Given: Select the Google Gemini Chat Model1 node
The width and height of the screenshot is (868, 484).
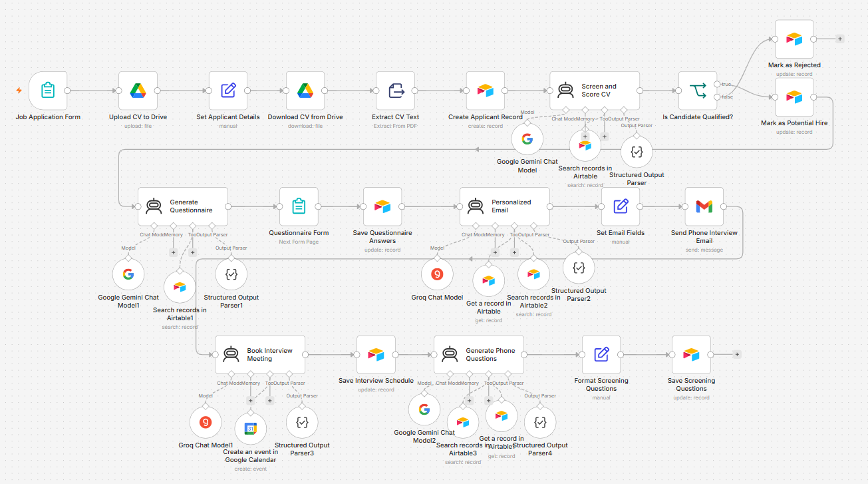Looking at the screenshot, I should point(128,274).
